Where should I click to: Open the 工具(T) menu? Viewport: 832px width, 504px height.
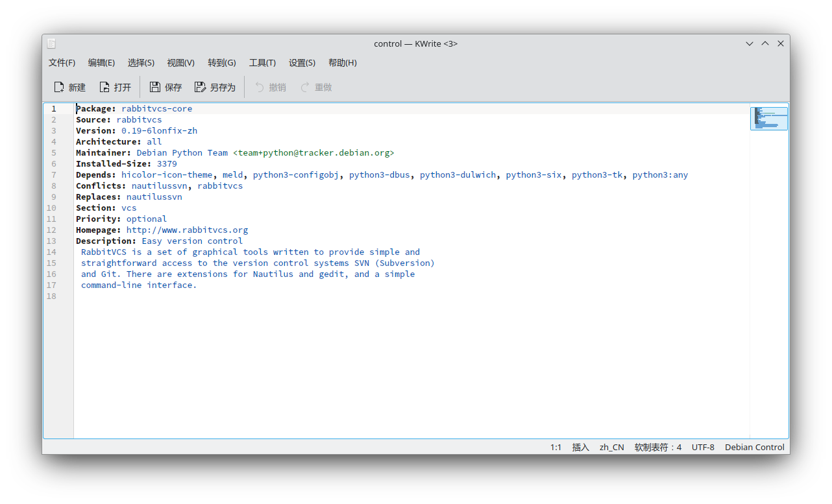coord(262,63)
